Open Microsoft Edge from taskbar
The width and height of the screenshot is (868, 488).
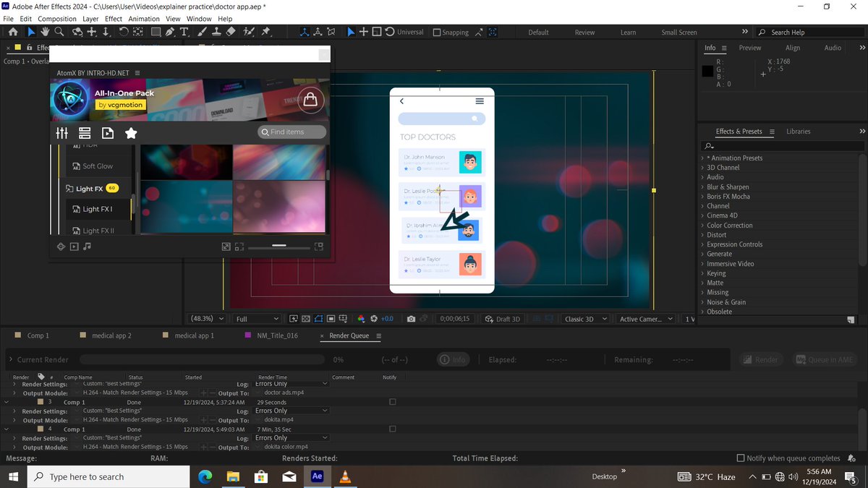pos(205,476)
